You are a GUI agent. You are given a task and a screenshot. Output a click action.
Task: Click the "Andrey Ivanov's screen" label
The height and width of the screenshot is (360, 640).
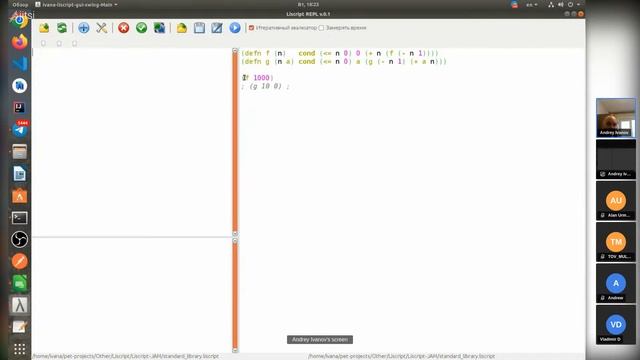click(320, 340)
